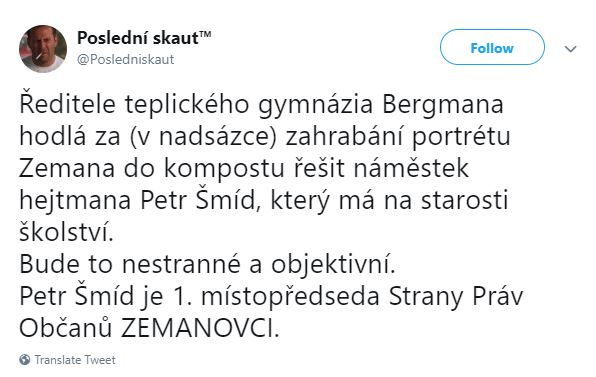Visit the @Posledniskaut handle link
The height and width of the screenshot is (377, 596).
125,60
